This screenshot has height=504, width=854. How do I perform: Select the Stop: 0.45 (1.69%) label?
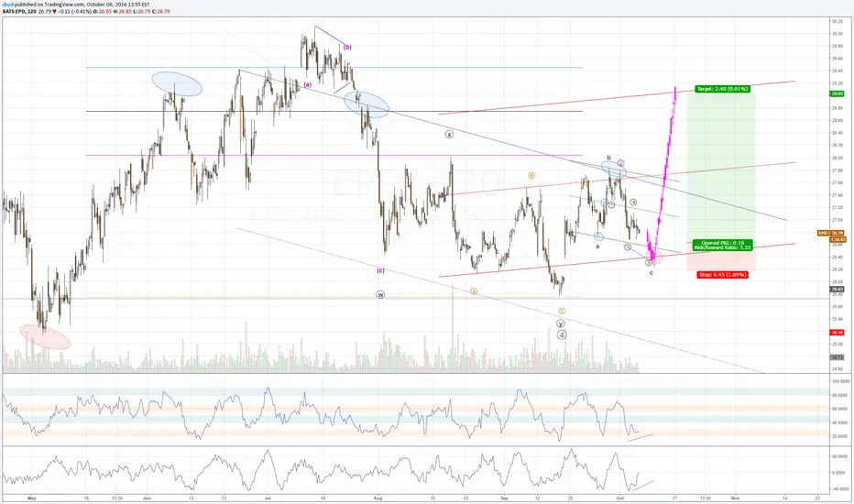[722, 275]
